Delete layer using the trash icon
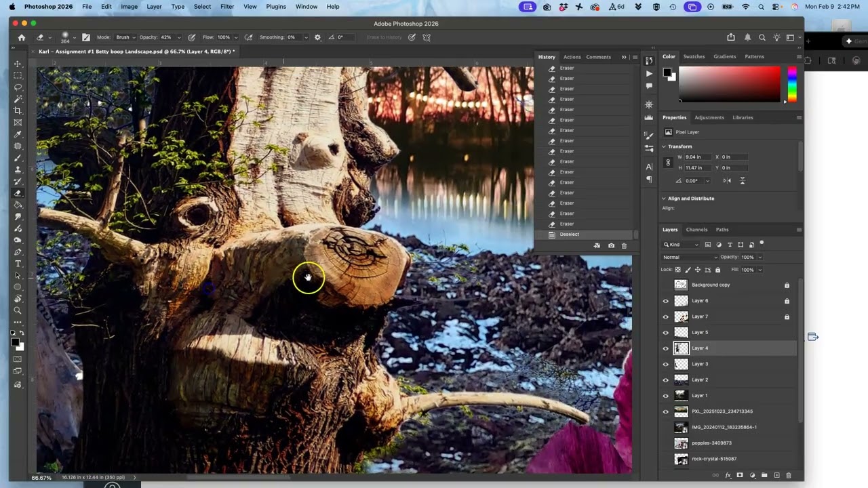 tap(788, 475)
